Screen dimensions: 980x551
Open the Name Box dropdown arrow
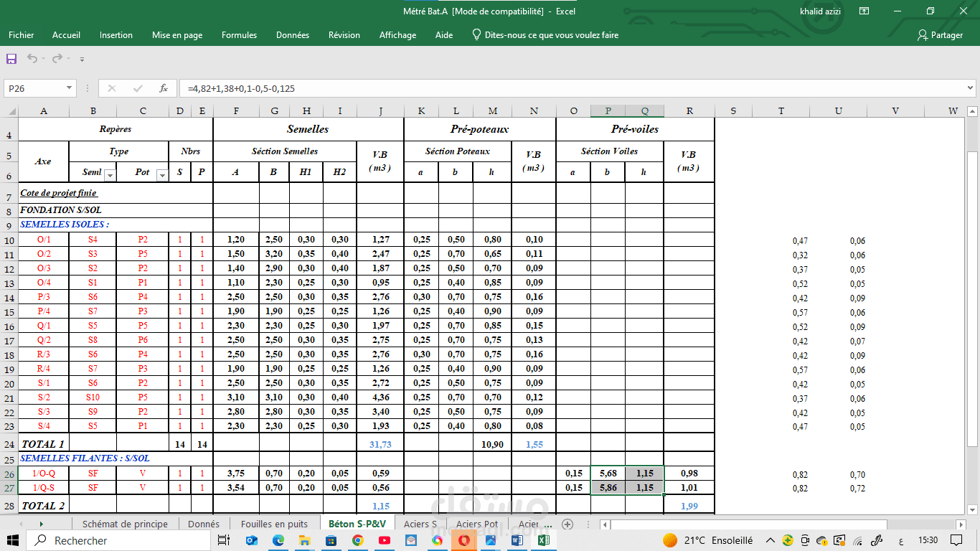pos(70,88)
